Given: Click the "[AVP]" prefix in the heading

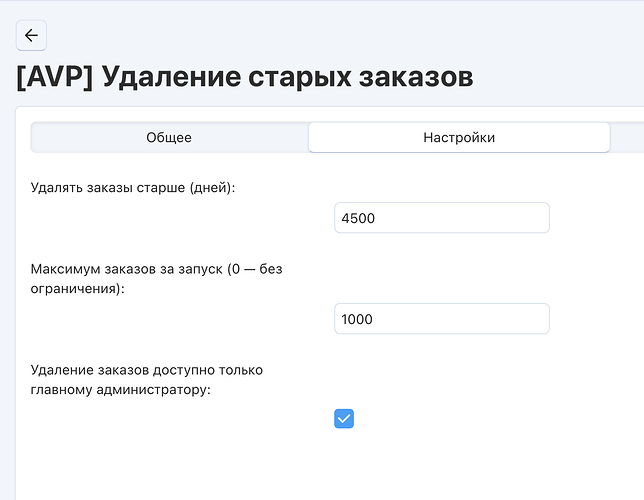Looking at the screenshot, I should 55,77.
